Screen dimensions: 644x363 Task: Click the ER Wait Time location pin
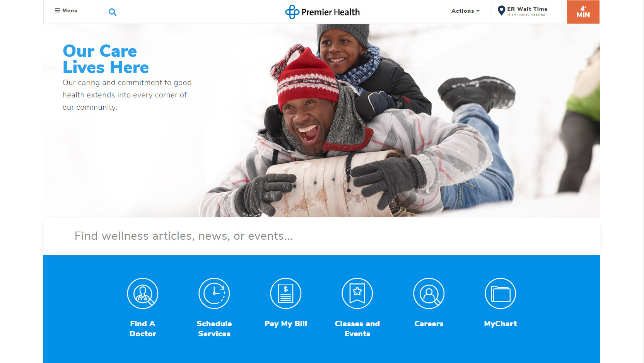click(x=501, y=11)
